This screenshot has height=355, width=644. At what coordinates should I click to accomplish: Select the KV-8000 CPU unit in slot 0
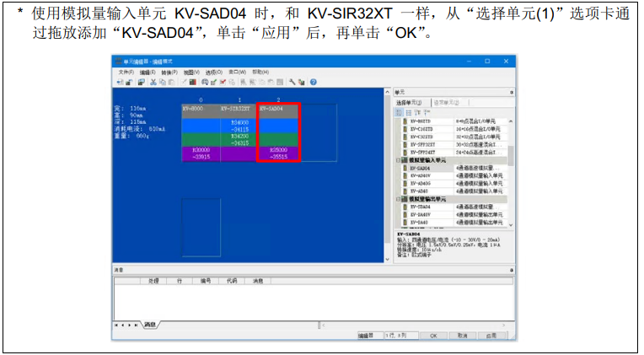(x=201, y=132)
